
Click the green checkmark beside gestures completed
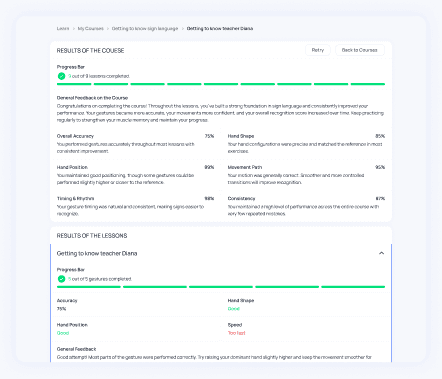click(x=61, y=279)
